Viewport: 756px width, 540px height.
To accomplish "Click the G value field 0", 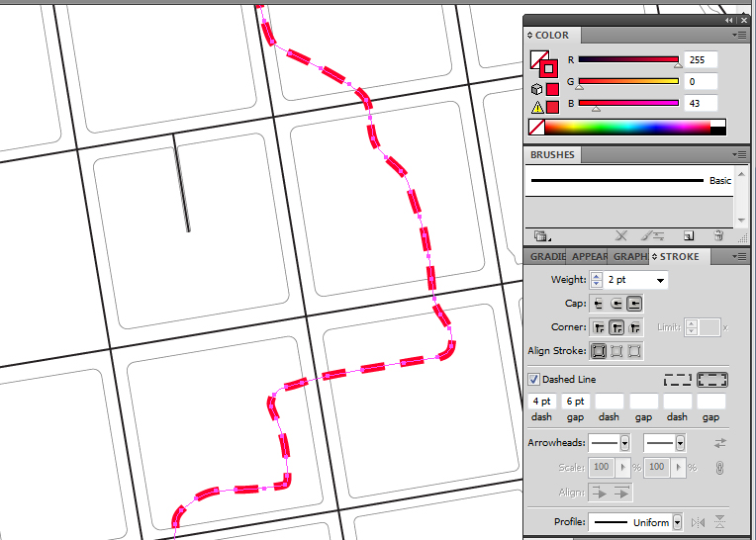I will tap(701, 81).
